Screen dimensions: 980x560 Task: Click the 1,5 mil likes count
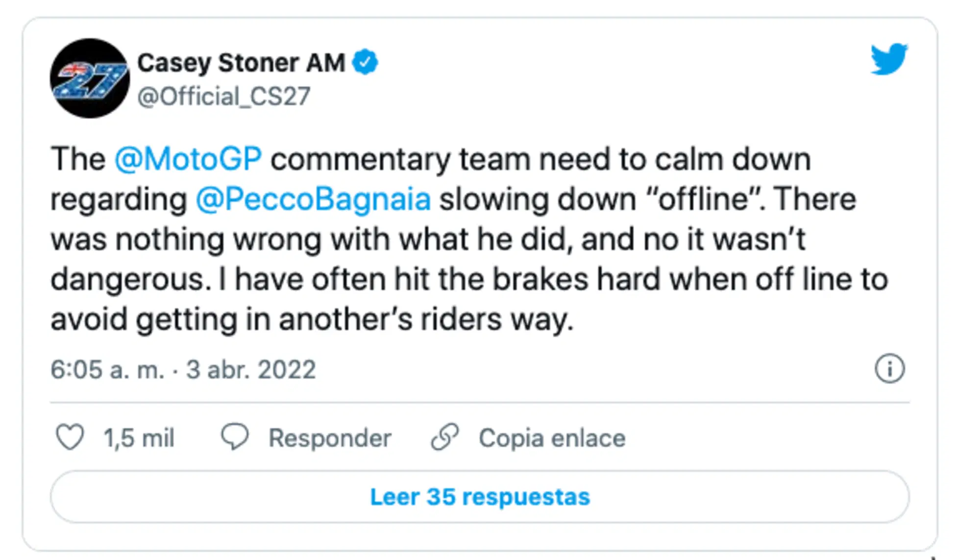tap(139, 438)
